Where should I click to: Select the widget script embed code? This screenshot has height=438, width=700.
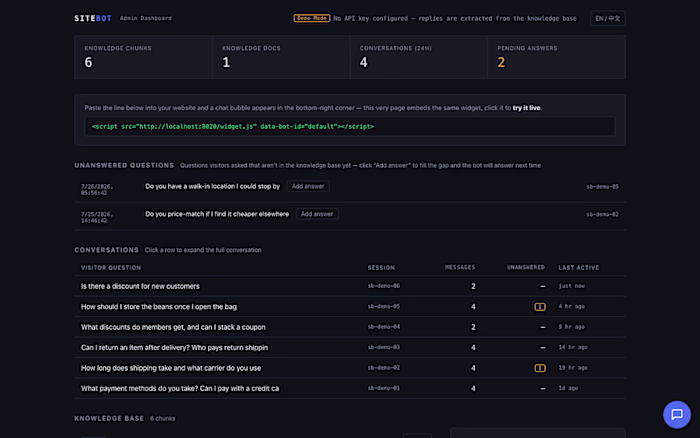point(350,126)
